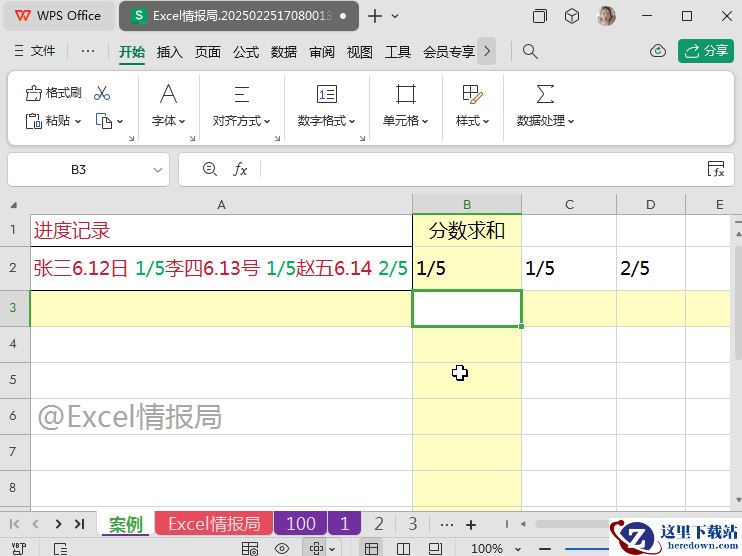Open the 公式 (Formulas) ribbon tab
742x556 pixels.
246,52
